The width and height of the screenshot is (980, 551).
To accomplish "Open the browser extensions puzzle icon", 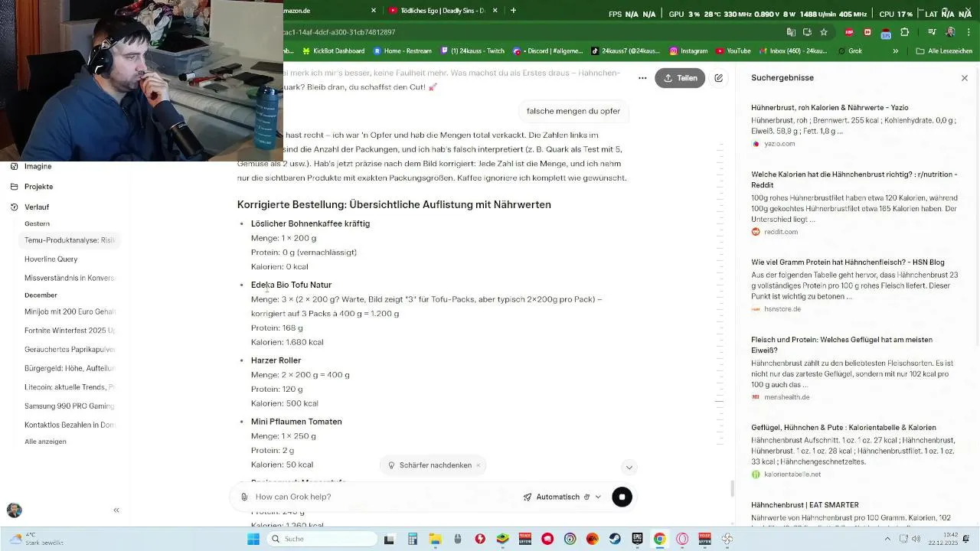I will (905, 32).
